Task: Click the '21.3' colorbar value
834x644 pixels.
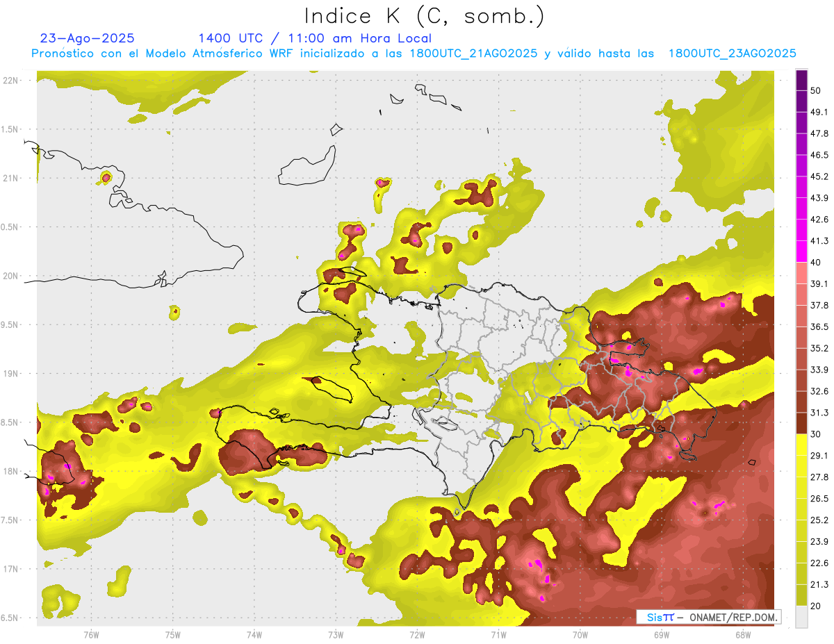Action: [819, 585]
